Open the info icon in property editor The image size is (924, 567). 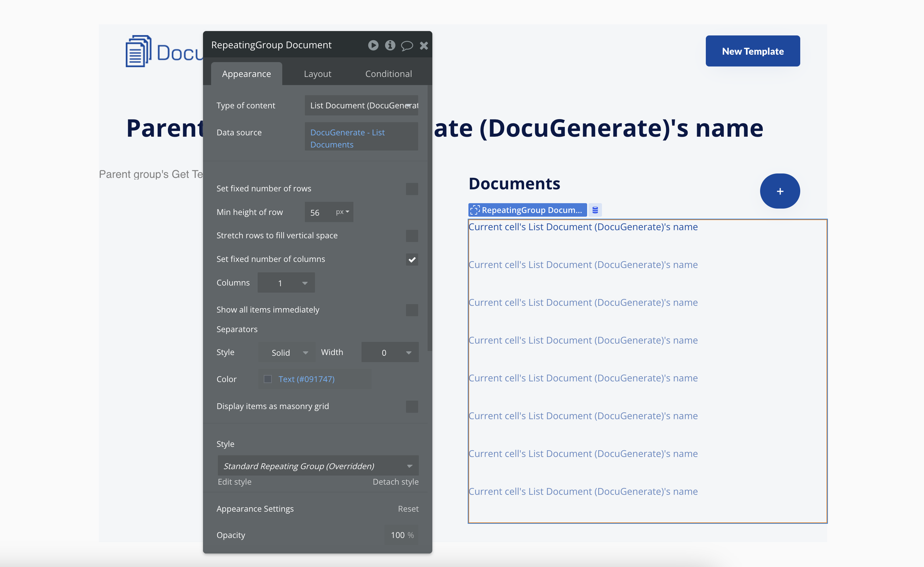pyautogui.click(x=390, y=46)
